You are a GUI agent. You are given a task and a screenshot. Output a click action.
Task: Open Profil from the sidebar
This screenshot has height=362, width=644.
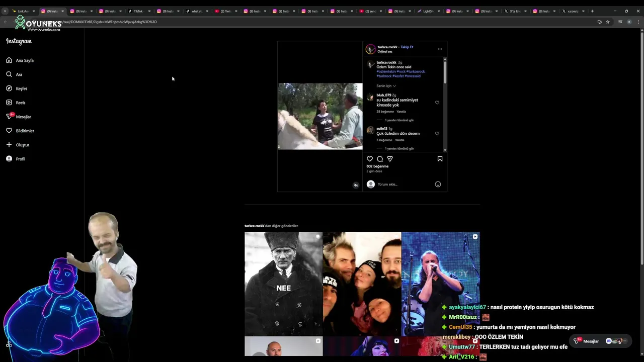pos(16,159)
